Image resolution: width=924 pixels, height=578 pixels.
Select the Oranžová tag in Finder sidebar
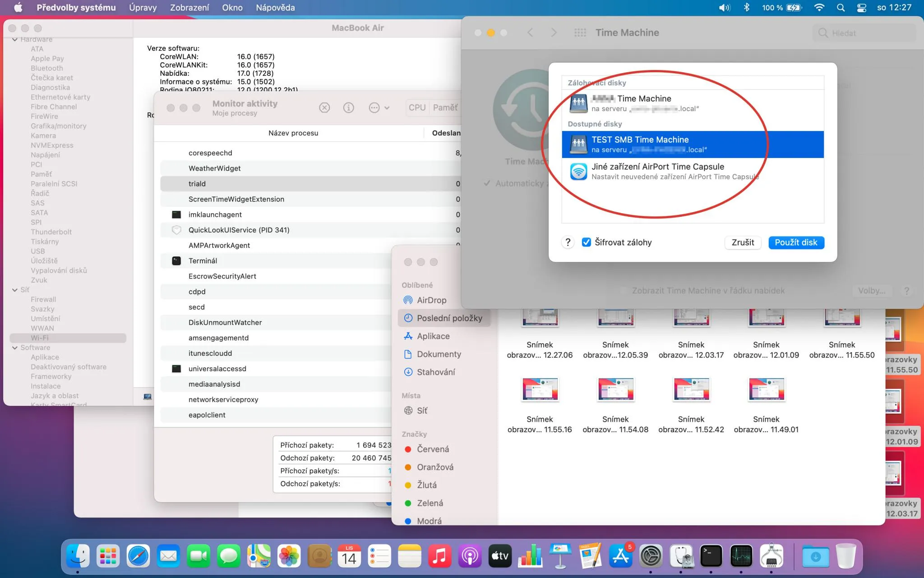429,467
